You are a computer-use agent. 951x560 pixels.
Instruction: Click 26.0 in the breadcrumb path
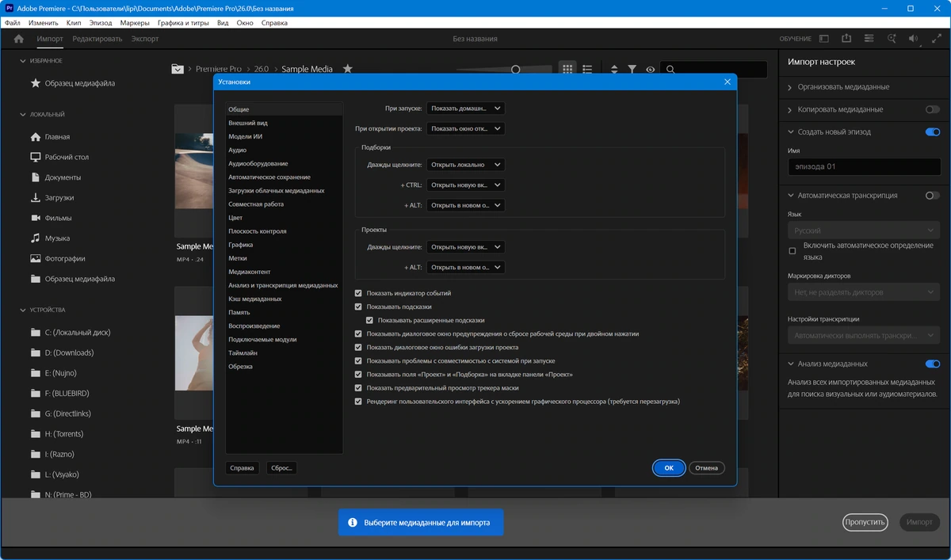(262, 69)
